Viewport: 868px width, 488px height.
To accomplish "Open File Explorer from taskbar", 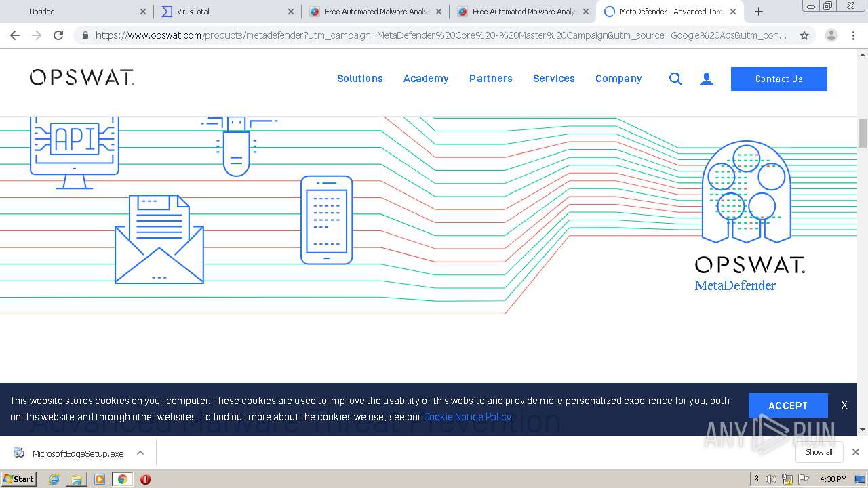I will coord(77,479).
